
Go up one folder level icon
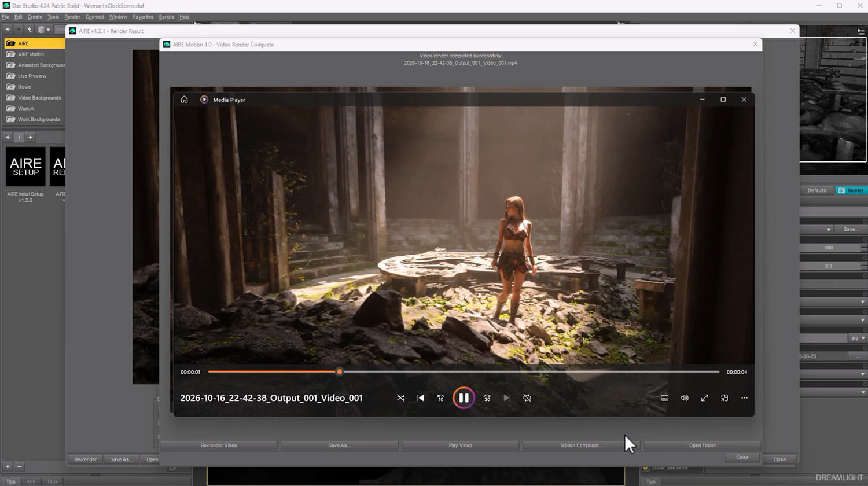30,30
